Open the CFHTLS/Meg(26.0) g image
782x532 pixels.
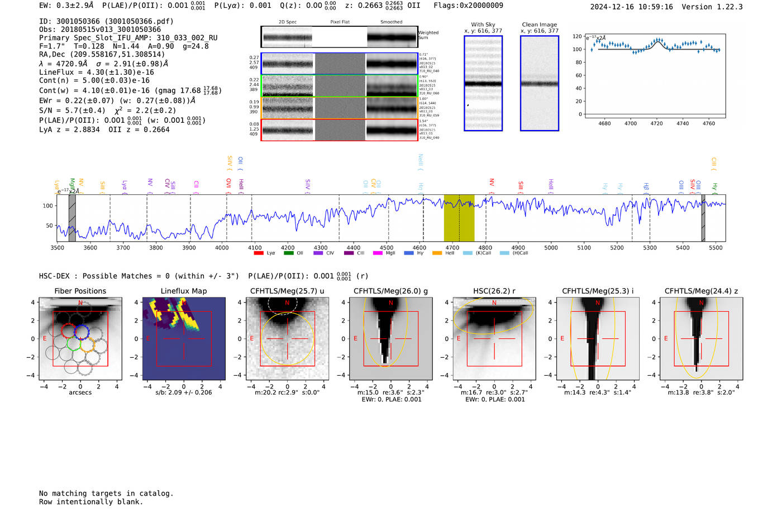click(391, 339)
